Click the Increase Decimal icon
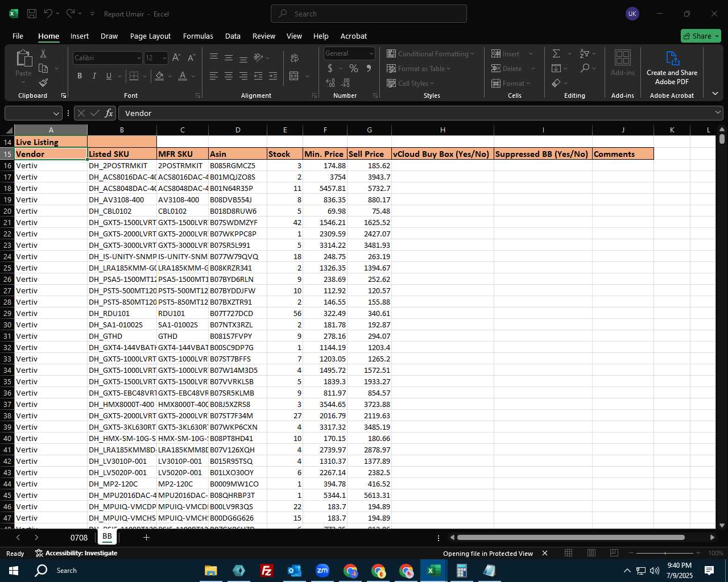The height and width of the screenshot is (582, 728). 330,83
